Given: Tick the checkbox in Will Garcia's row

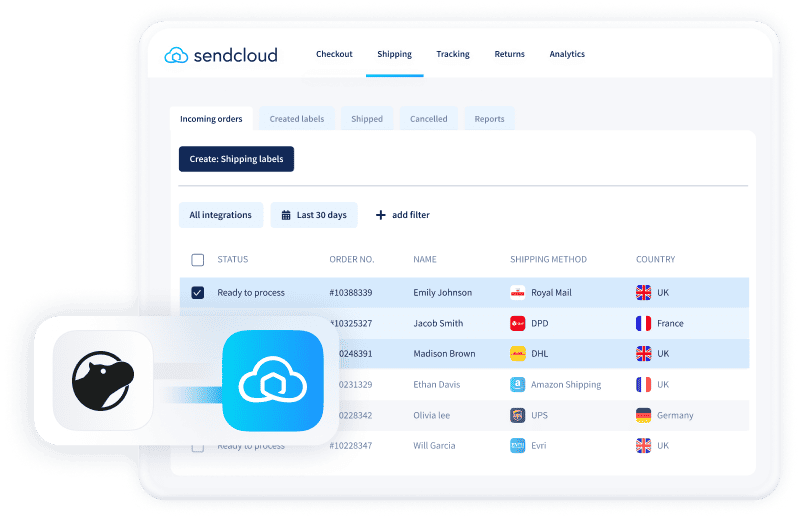Looking at the screenshot, I should 197,448.
